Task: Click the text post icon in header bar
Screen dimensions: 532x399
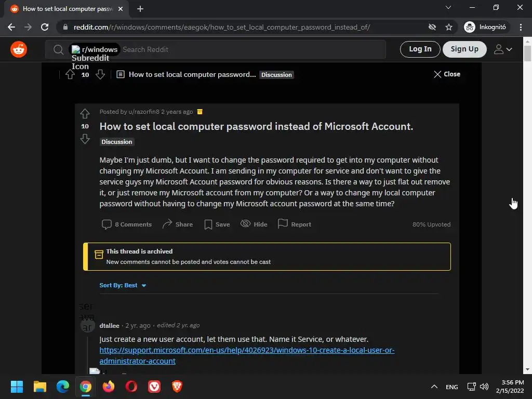Action: click(121, 74)
